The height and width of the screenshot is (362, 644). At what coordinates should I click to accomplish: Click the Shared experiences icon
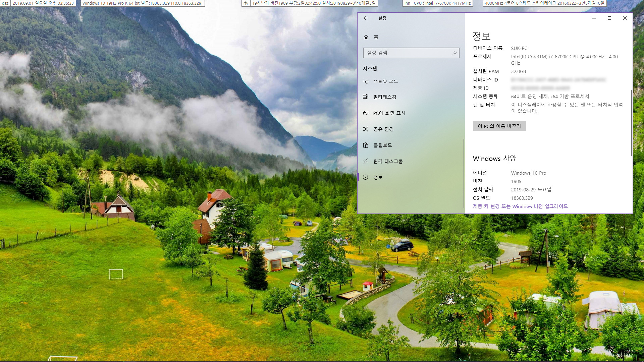366,129
